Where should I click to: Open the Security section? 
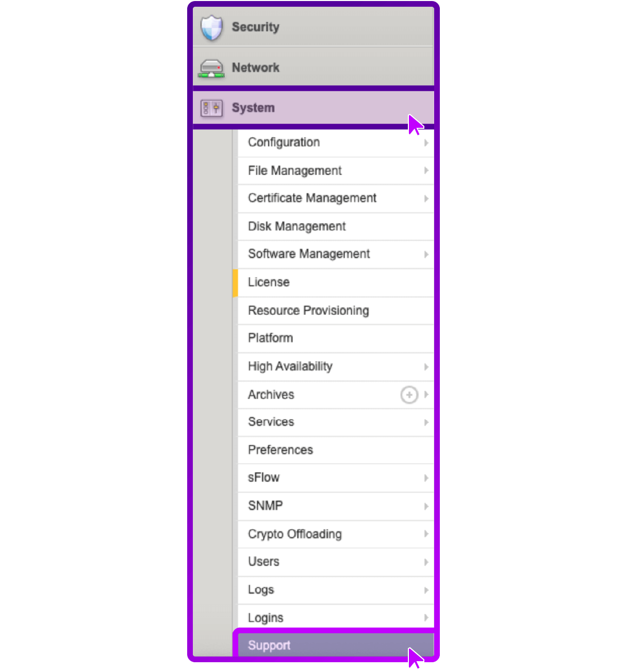(313, 27)
